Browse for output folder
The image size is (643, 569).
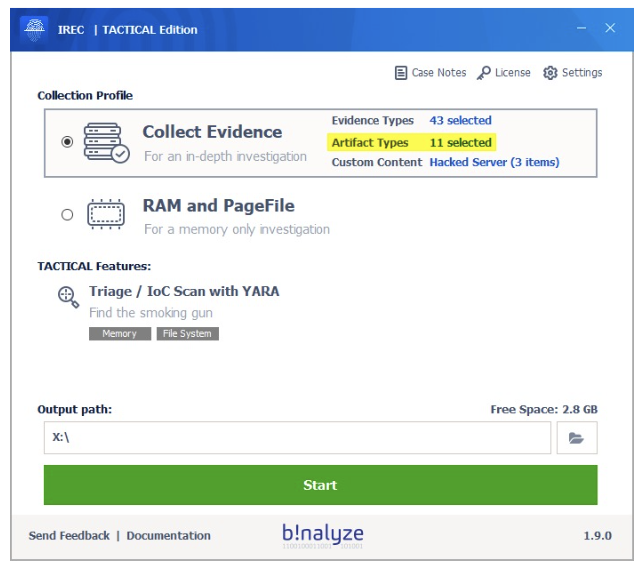[x=576, y=438]
